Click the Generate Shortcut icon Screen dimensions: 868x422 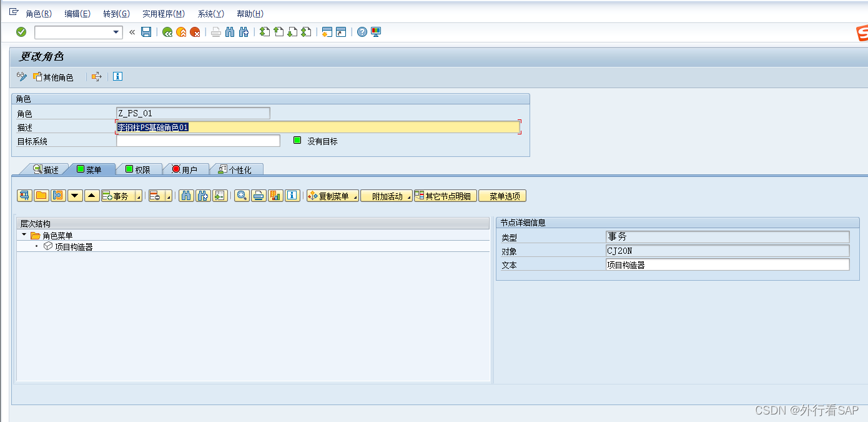(341, 33)
